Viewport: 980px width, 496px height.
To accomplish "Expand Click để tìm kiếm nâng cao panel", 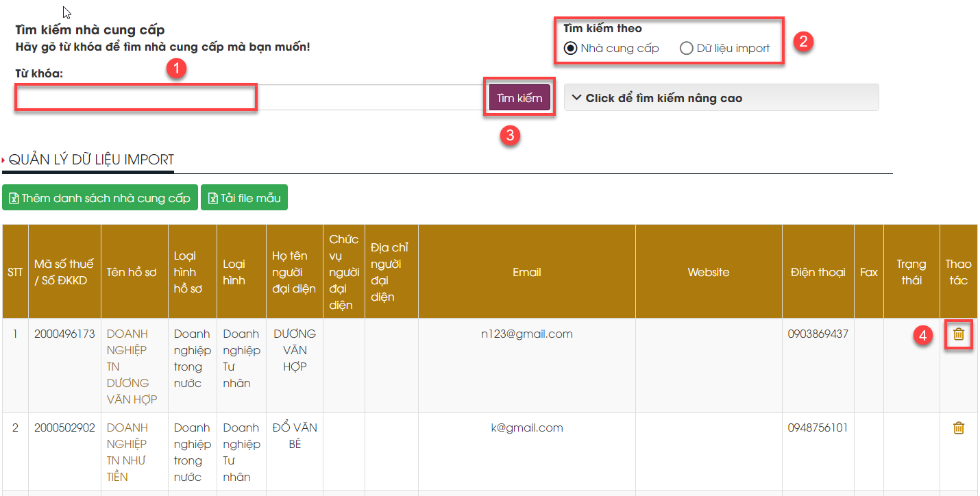I will (721, 98).
